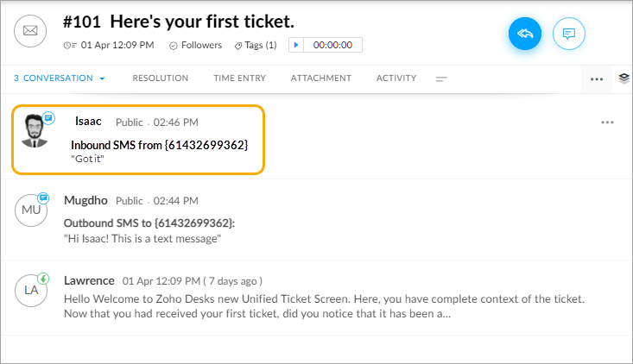Image resolution: width=633 pixels, height=364 pixels.
Task: Start the ticket timer play button
Action: pyautogui.click(x=296, y=45)
